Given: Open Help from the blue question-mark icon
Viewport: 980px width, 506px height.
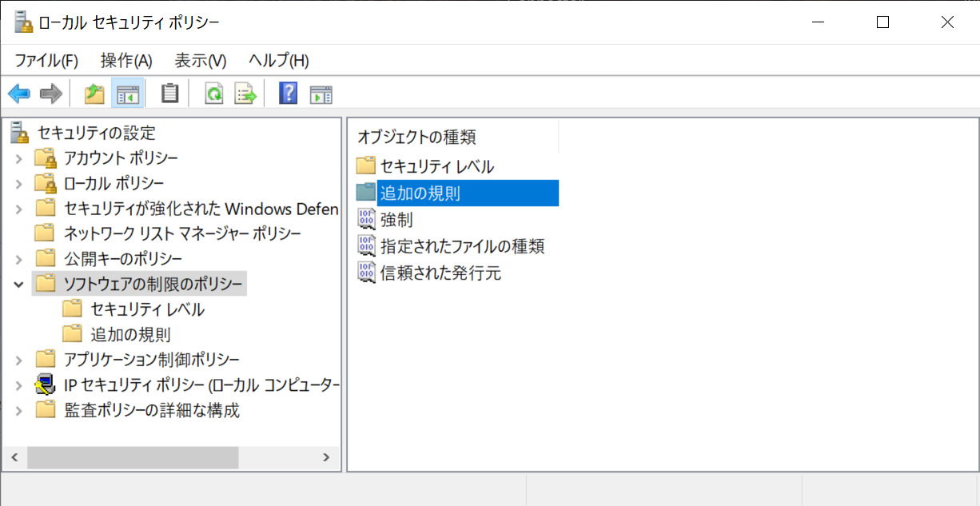Looking at the screenshot, I should [288, 94].
